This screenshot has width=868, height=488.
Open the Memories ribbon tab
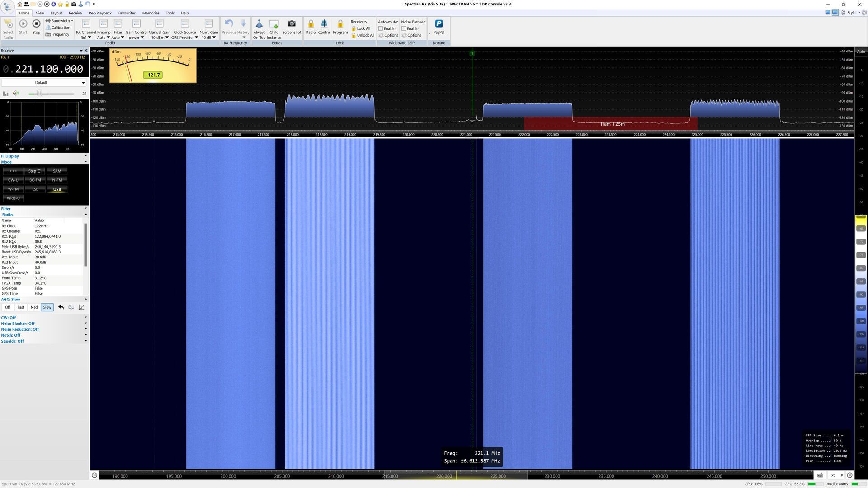[151, 13]
